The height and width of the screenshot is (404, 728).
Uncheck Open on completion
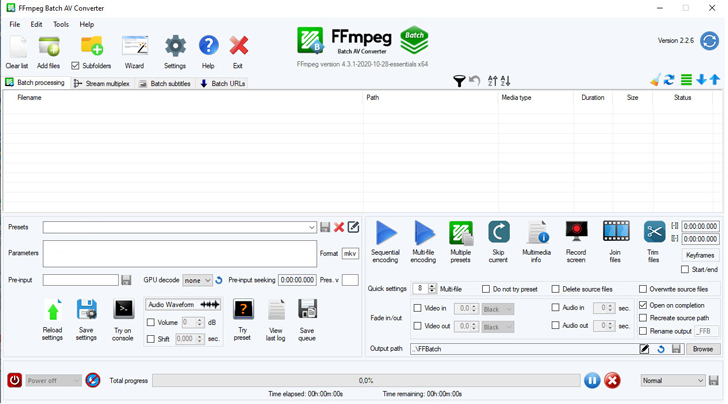click(x=643, y=305)
